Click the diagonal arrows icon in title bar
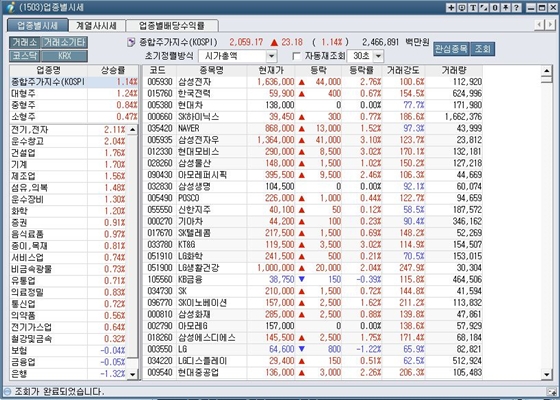560x400 pixels. (484, 8)
